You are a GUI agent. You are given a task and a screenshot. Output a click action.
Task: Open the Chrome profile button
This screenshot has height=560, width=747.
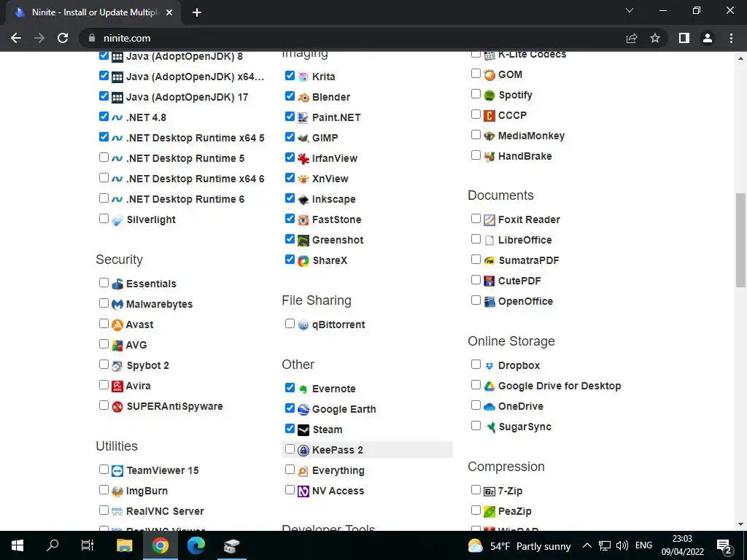[x=708, y=38]
